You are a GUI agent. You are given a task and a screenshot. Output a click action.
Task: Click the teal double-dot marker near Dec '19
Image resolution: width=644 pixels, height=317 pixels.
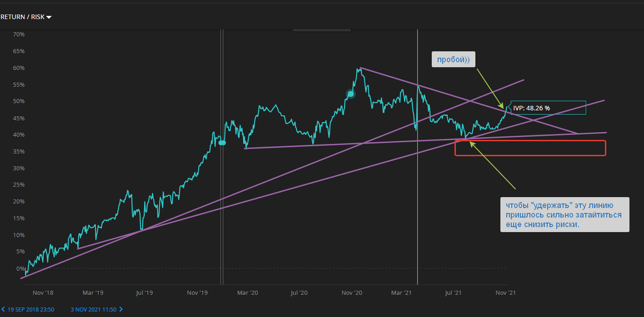click(x=222, y=143)
